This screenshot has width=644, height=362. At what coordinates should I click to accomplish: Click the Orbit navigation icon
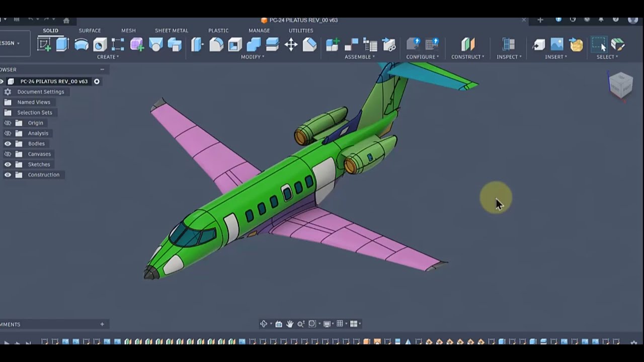[264, 324]
